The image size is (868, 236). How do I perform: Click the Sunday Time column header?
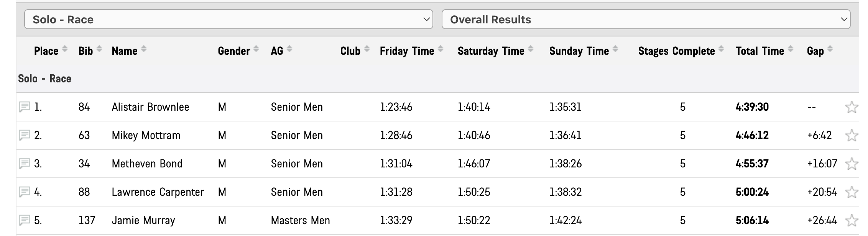(x=579, y=51)
